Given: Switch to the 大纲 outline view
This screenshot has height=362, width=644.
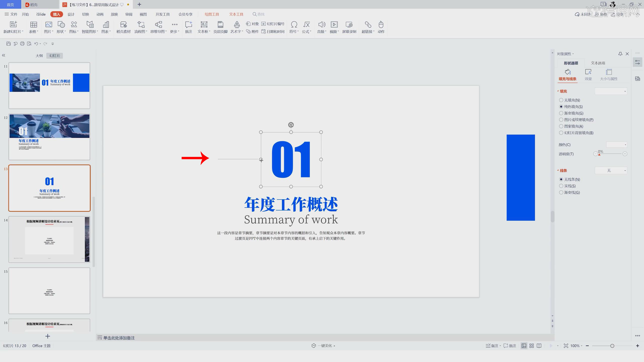Looking at the screenshot, I should tap(39, 56).
